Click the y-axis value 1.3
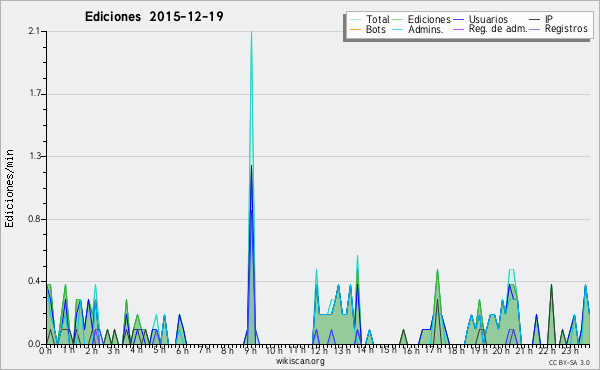The height and width of the screenshot is (370, 600). click(x=34, y=156)
